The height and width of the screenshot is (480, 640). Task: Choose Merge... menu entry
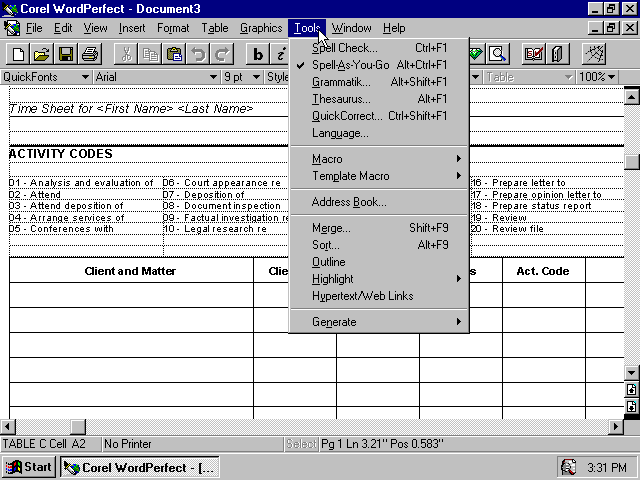pyautogui.click(x=379, y=227)
